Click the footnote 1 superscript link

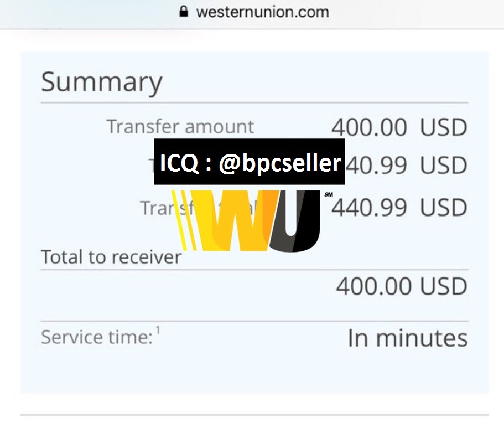point(158,331)
